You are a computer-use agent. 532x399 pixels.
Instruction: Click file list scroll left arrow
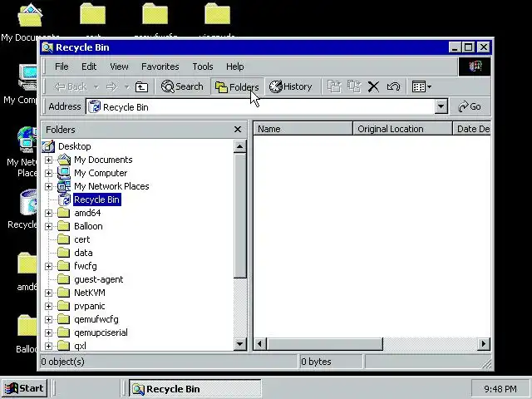(260, 344)
